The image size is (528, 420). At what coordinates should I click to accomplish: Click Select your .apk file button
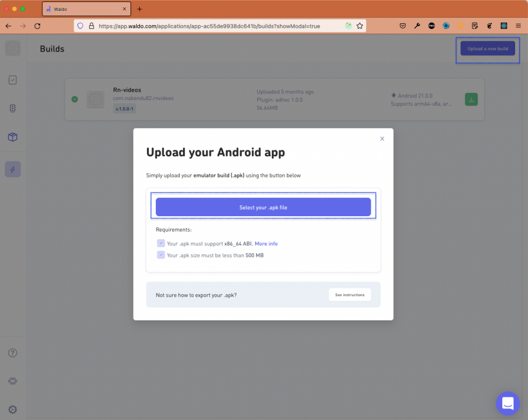(263, 207)
